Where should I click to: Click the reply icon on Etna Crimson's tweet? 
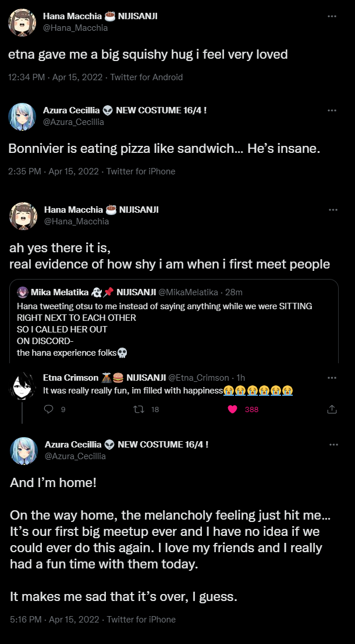point(49,409)
